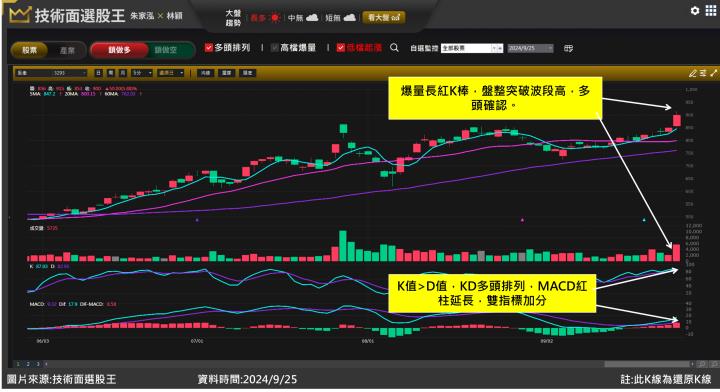Select the daily 日 period button
This screenshot has height=392, width=720.
pyautogui.click(x=98, y=73)
